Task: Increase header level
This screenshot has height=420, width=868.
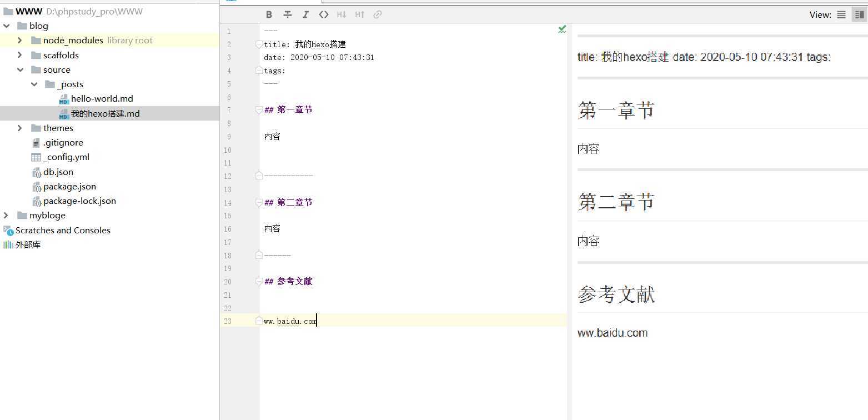Action: (360, 14)
